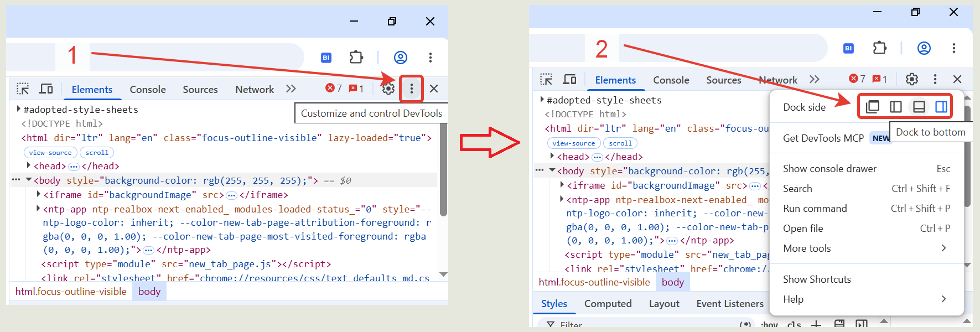Open the profile avatar in screenshot 1
Screen dimensions: 980x332
tap(401, 57)
